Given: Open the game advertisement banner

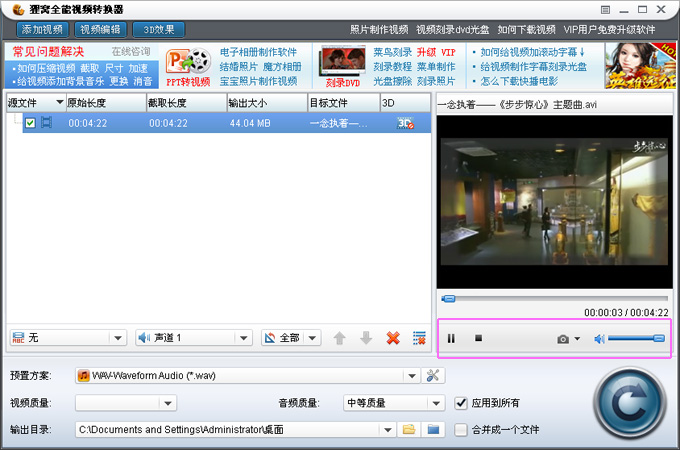Looking at the screenshot, I should (x=640, y=66).
